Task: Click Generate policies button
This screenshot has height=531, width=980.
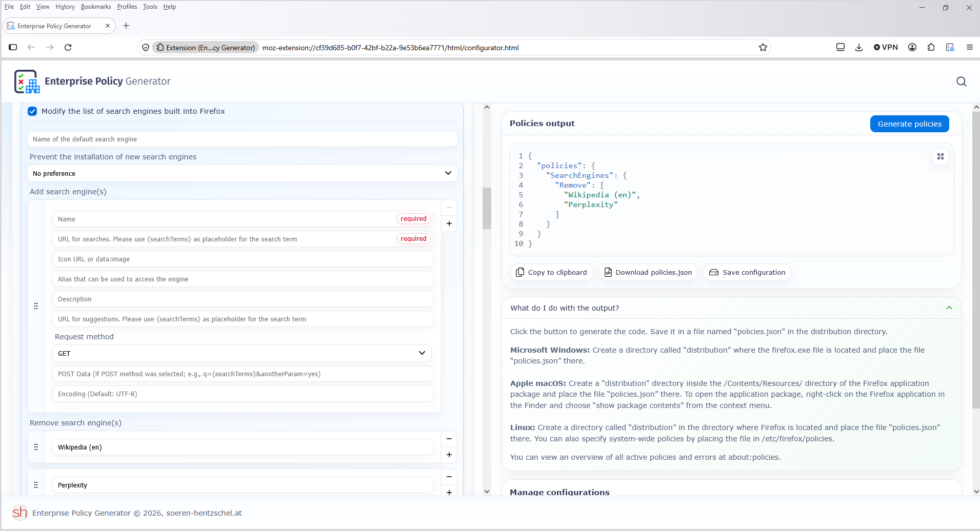Action: (x=909, y=124)
